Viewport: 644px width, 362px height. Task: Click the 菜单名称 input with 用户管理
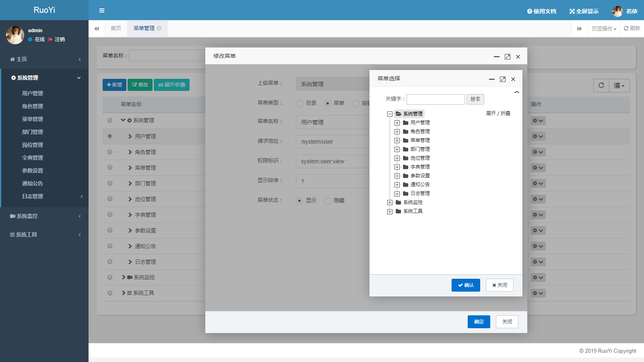click(x=333, y=122)
